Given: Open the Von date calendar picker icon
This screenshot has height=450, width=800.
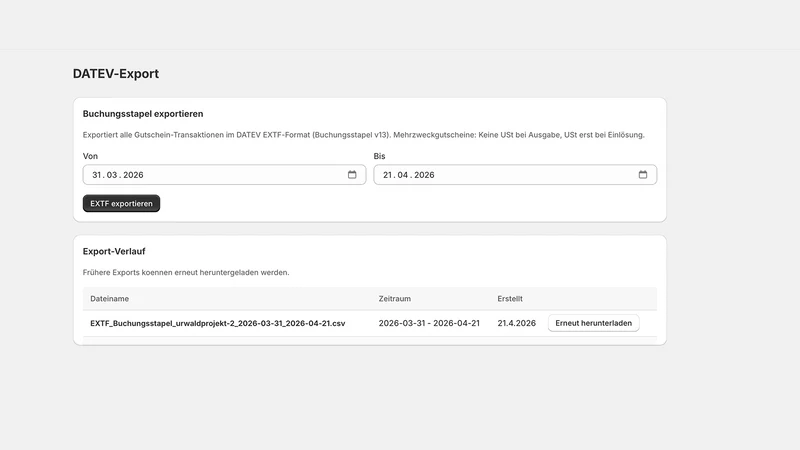Looking at the screenshot, I should point(352,174).
